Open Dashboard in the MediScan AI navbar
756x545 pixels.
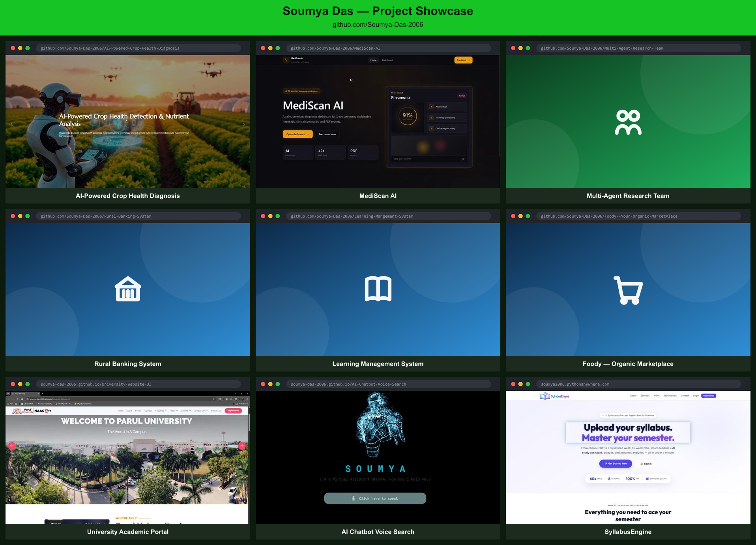click(x=387, y=60)
